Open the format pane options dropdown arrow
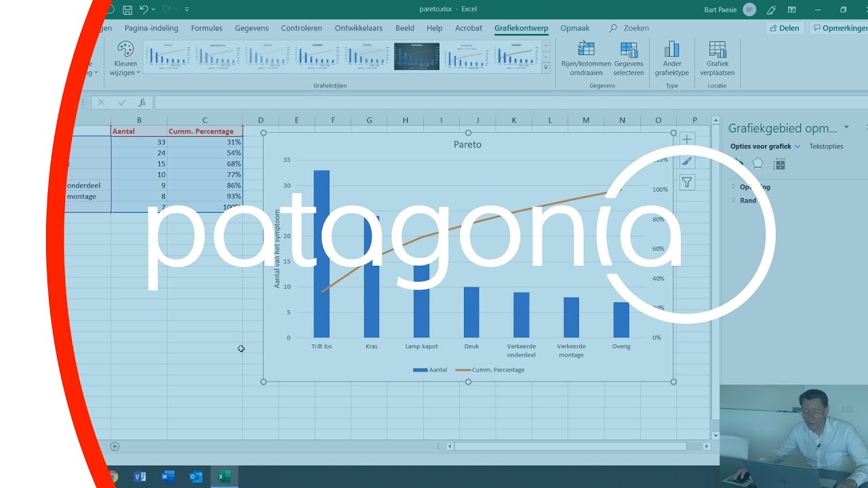The height and width of the screenshot is (488, 868). click(846, 127)
